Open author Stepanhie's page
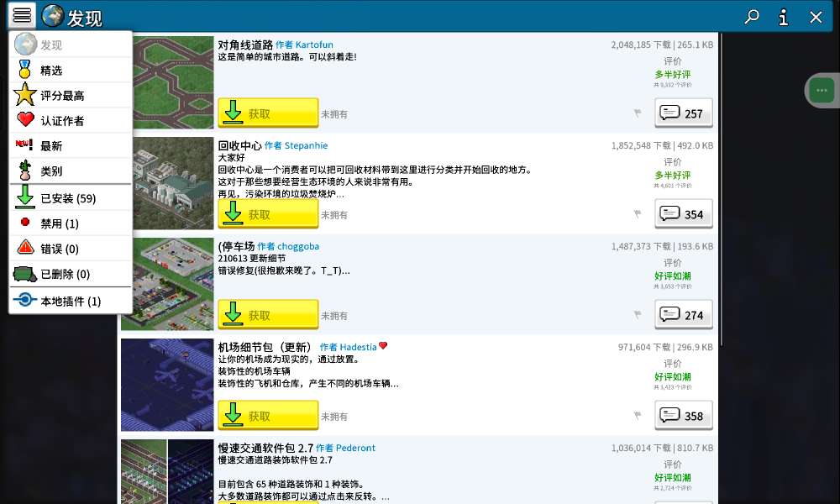The height and width of the screenshot is (504, 840). click(296, 145)
